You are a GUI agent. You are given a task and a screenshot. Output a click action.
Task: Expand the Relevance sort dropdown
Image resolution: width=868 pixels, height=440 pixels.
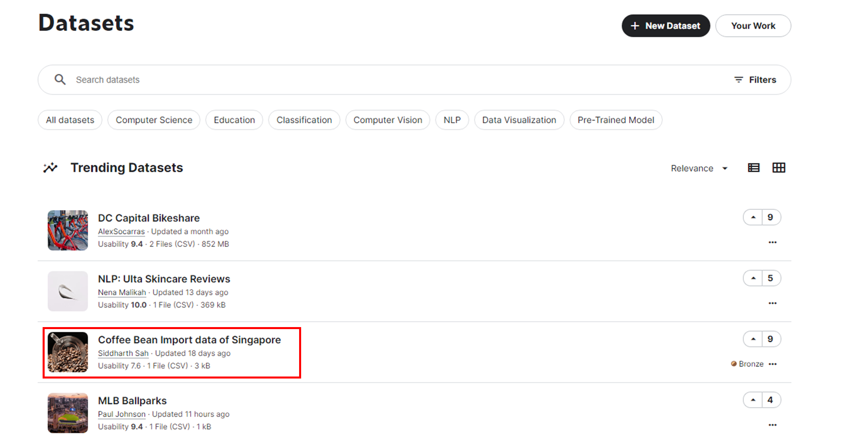[x=699, y=168]
